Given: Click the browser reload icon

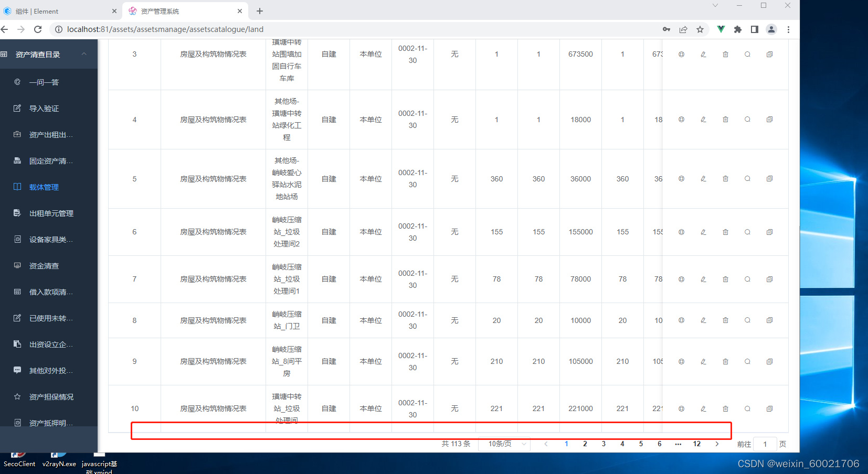Looking at the screenshot, I should [x=38, y=29].
